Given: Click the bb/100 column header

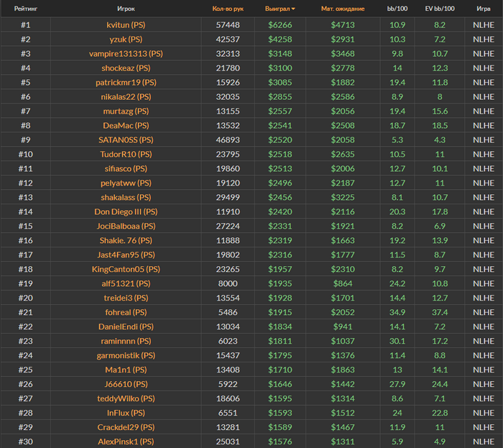Looking at the screenshot, I should [397, 9].
